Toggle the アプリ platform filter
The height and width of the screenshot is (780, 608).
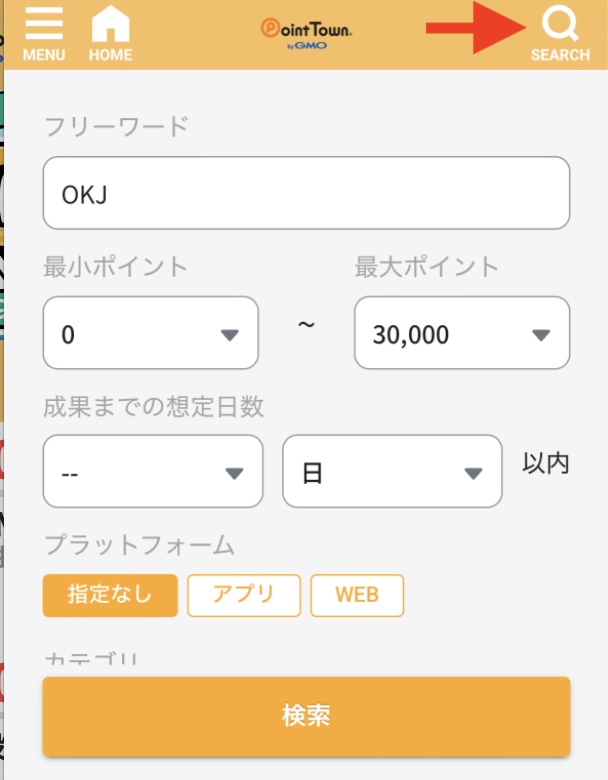[x=244, y=595]
